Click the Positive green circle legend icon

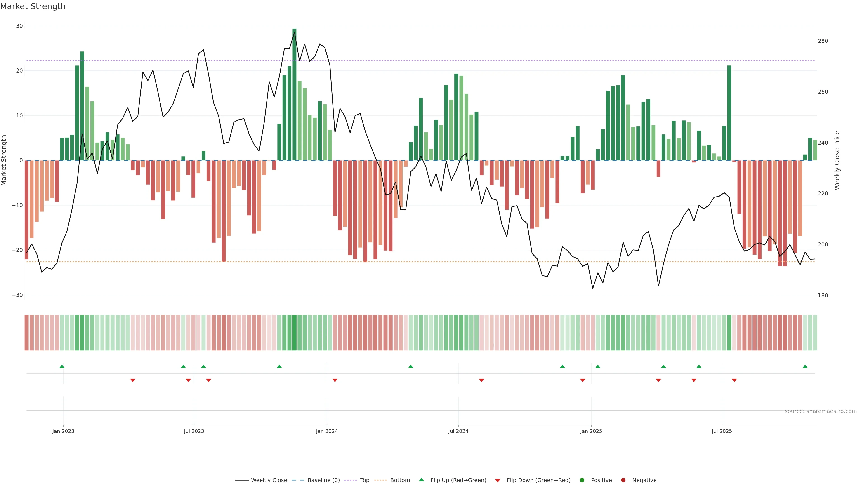(582, 480)
